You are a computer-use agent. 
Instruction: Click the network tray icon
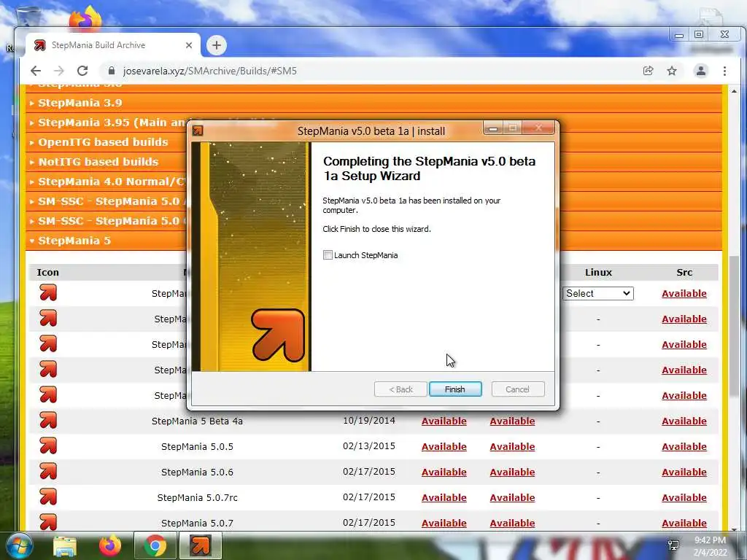[x=673, y=545]
